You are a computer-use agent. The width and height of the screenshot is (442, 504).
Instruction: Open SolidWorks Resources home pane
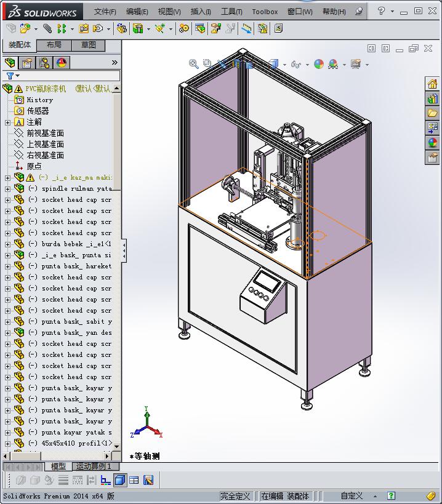click(432, 84)
